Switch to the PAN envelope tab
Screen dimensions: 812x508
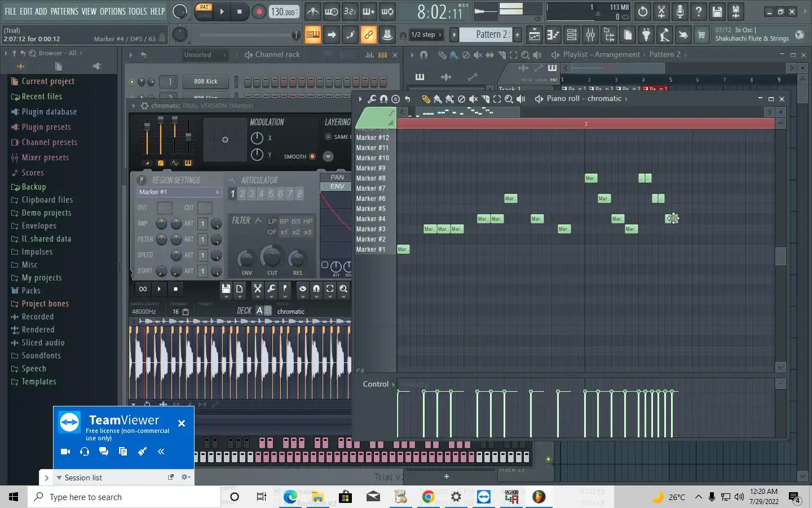click(x=337, y=177)
